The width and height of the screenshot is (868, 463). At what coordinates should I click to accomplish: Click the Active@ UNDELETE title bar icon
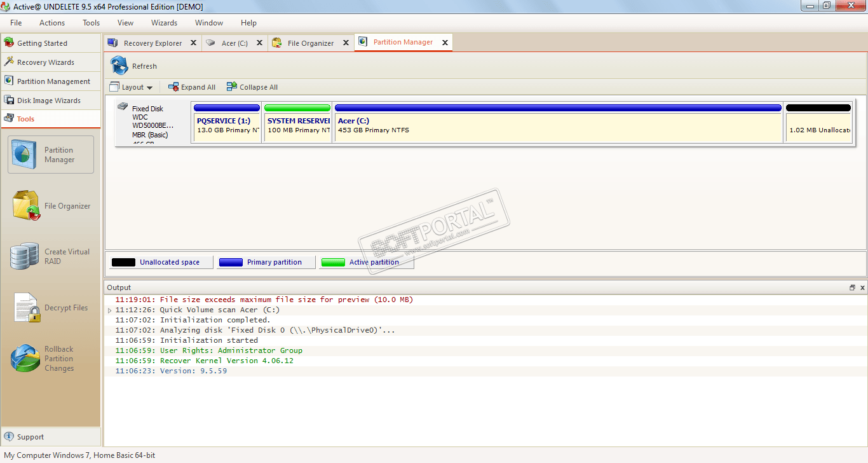click(6, 6)
